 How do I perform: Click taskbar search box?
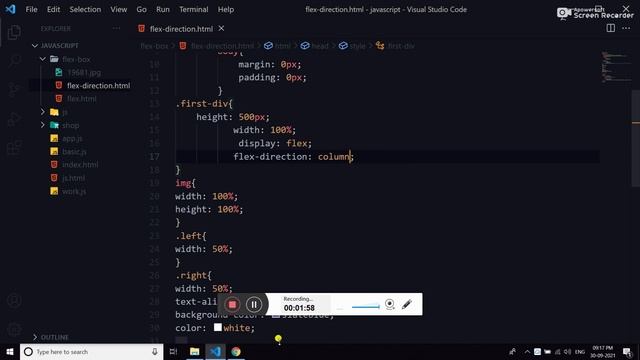(x=91, y=352)
